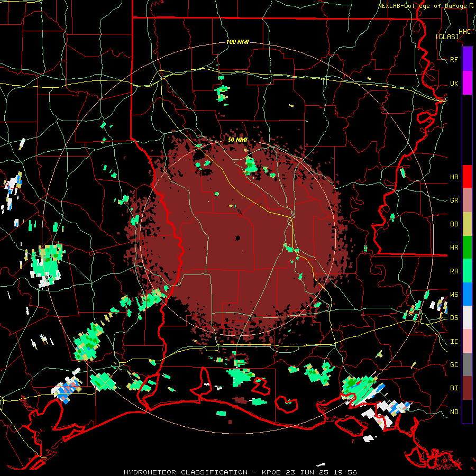Pick the dark green HR legend swatch
Image resolution: width=476 pixels, height=476 pixels.
(467, 248)
